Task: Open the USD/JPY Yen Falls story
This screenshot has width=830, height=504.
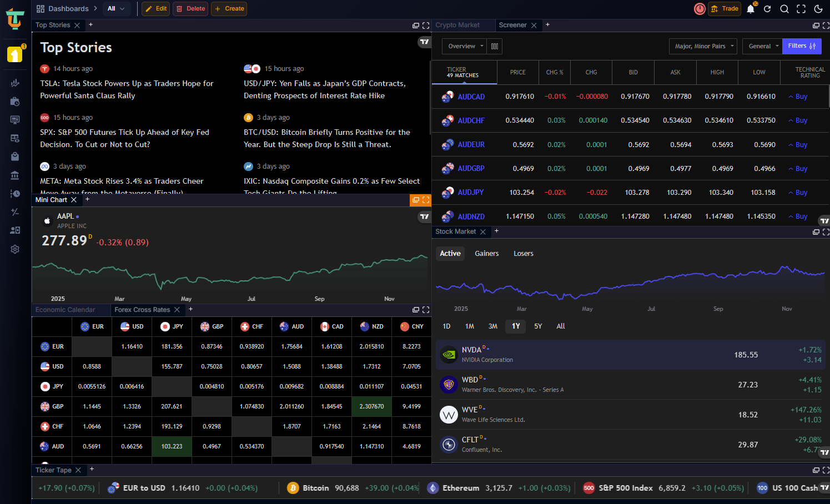Action: tap(325, 89)
